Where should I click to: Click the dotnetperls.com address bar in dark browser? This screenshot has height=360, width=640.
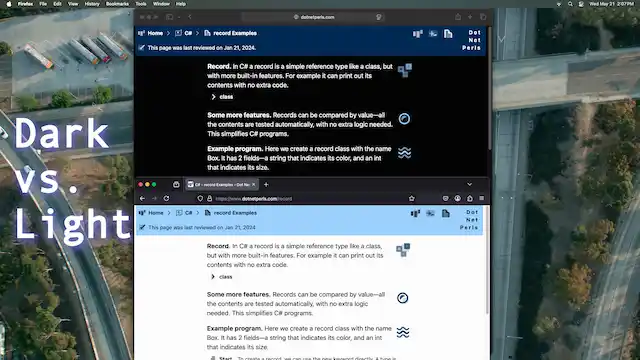[x=313, y=17]
